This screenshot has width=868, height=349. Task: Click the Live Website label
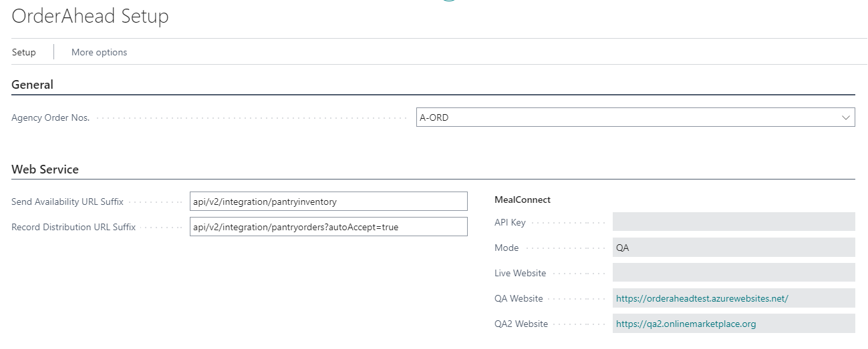pos(520,273)
